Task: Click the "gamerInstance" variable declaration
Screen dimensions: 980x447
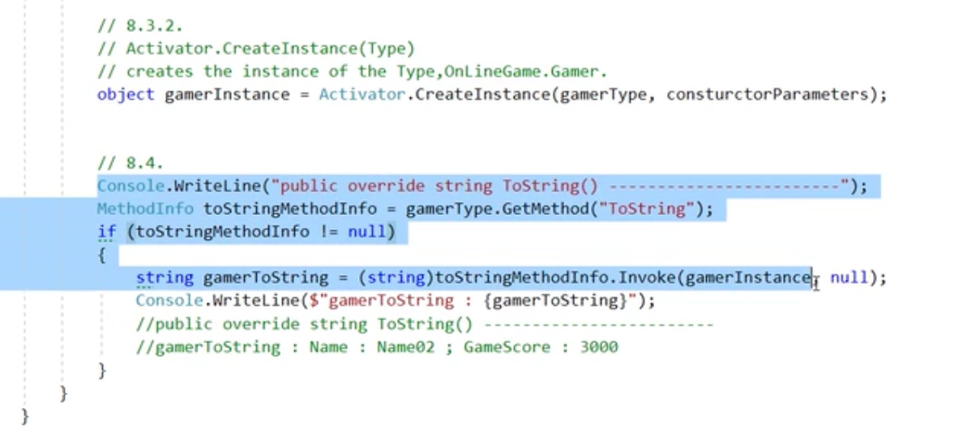Action: pyautogui.click(x=227, y=94)
